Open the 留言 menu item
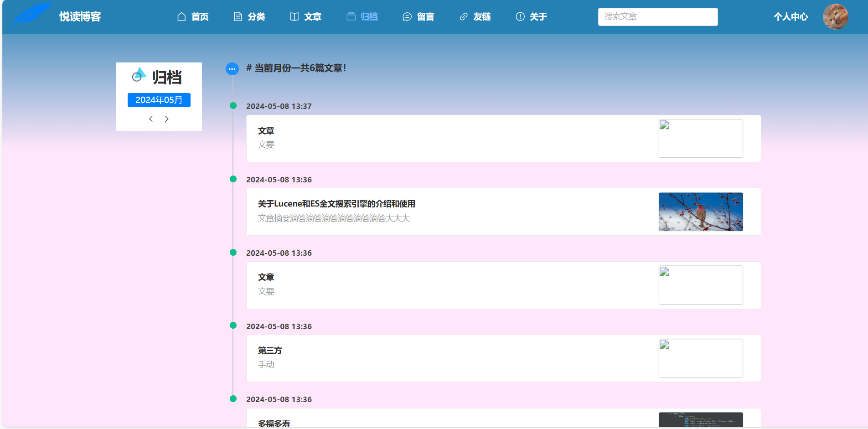Viewport: 868px width, 429px height. click(x=426, y=17)
